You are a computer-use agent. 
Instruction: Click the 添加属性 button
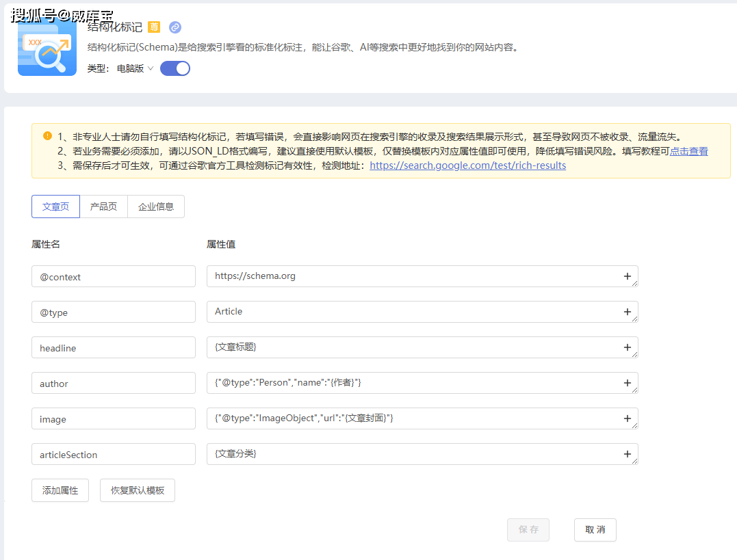60,490
